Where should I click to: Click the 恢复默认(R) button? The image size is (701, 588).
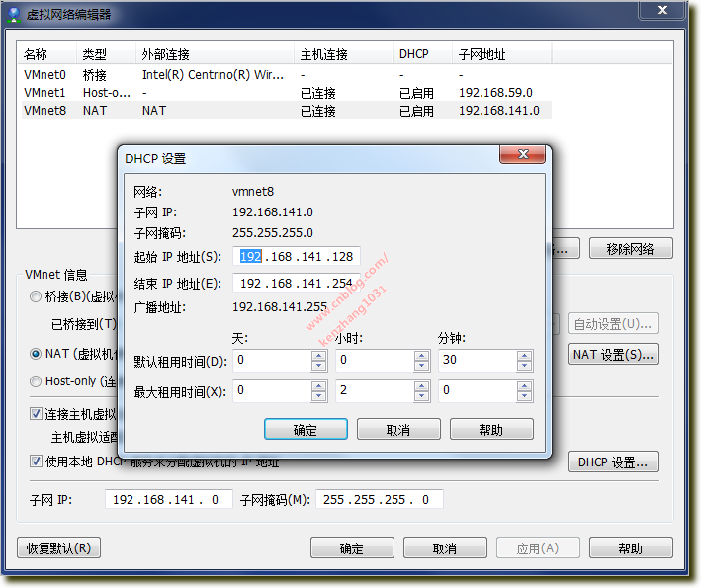pos(58,547)
